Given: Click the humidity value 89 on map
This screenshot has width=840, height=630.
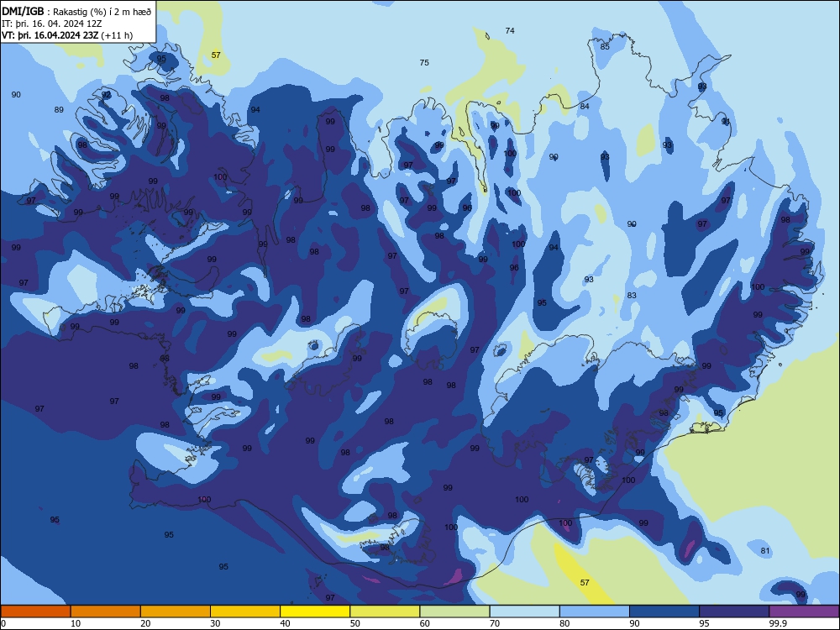Looking at the screenshot, I should (x=59, y=110).
